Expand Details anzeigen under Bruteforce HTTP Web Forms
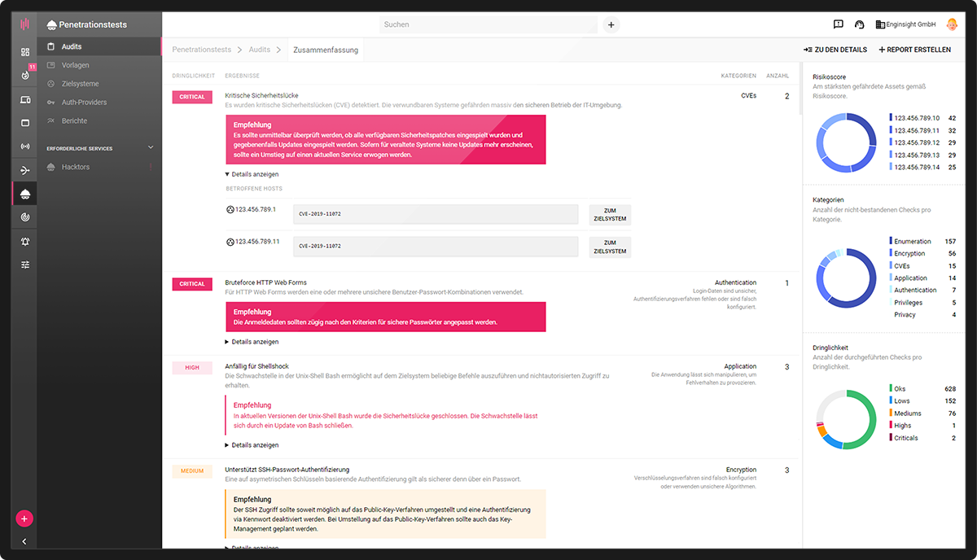 (252, 342)
